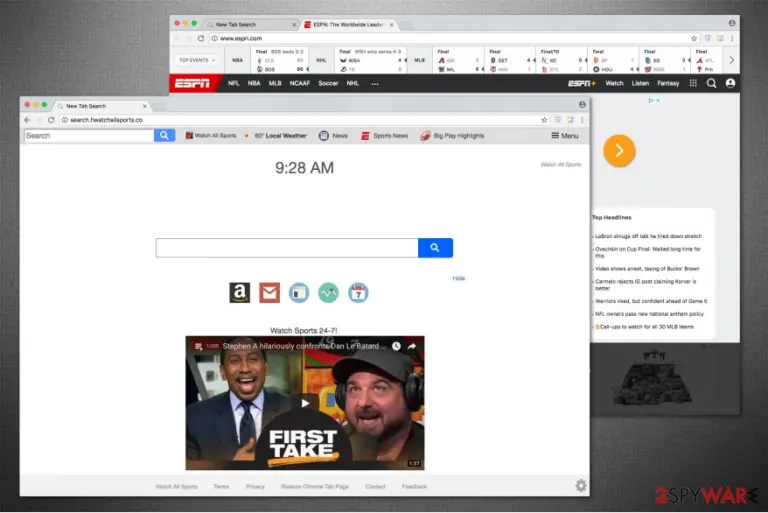This screenshot has width=768, height=513.
Task: Open ESPN+ link
Action: click(x=582, y=83)
